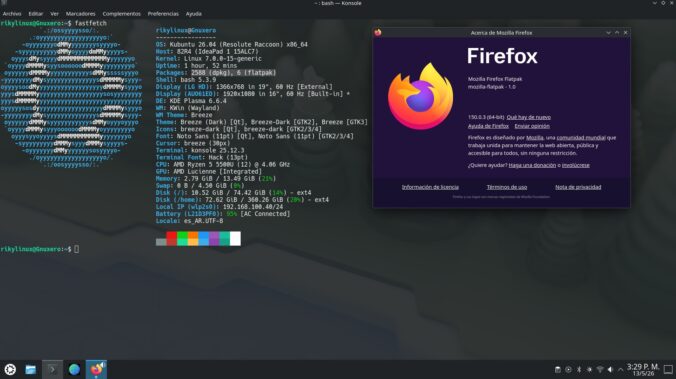676x379 pixels.
Task: Open the Marcadores menu in Konsole
Action: pyautogui.click(x=81, y=14)
